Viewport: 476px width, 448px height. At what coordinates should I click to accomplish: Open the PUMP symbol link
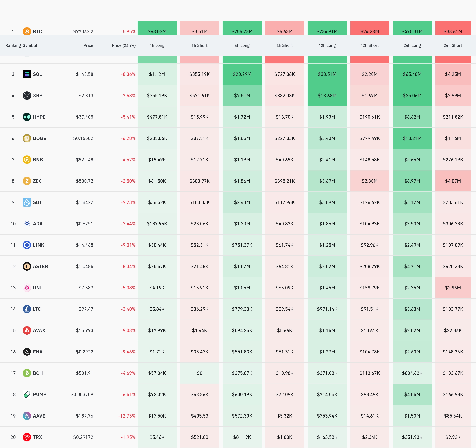coord(40,394)
